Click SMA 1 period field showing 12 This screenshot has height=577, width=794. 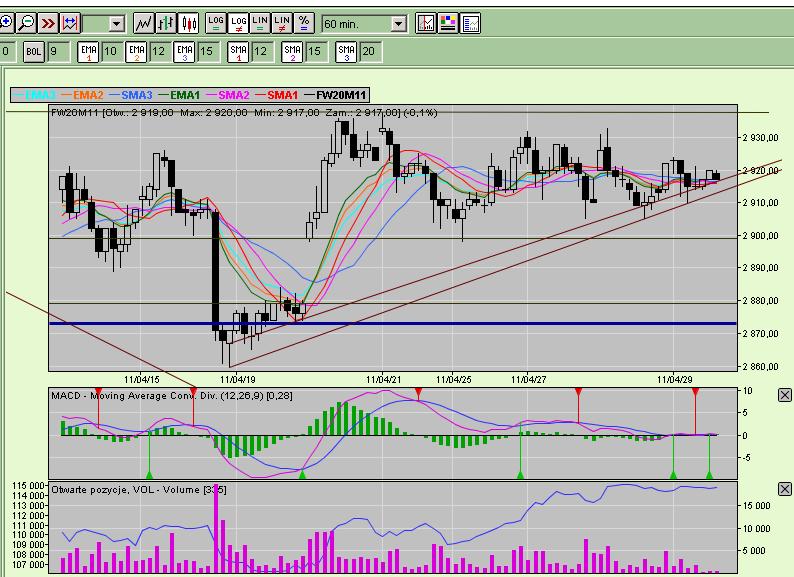(262, 51)
